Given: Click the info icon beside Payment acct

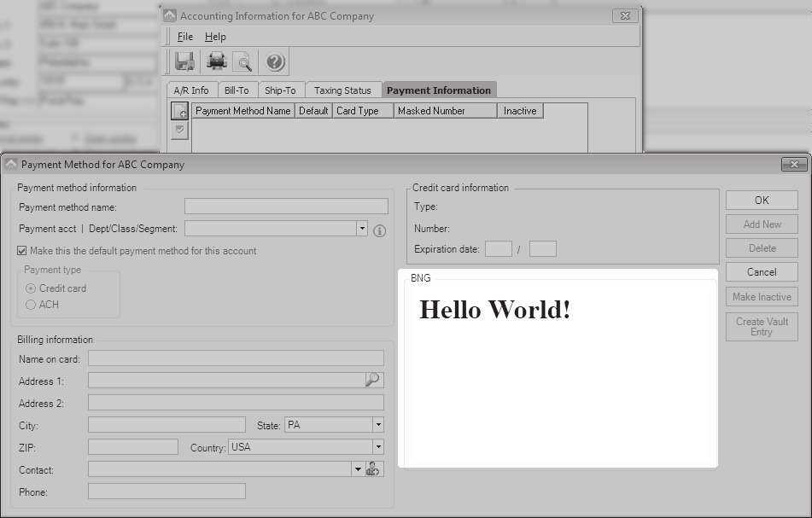Looking at the screenshot, I should pos(380,230).
